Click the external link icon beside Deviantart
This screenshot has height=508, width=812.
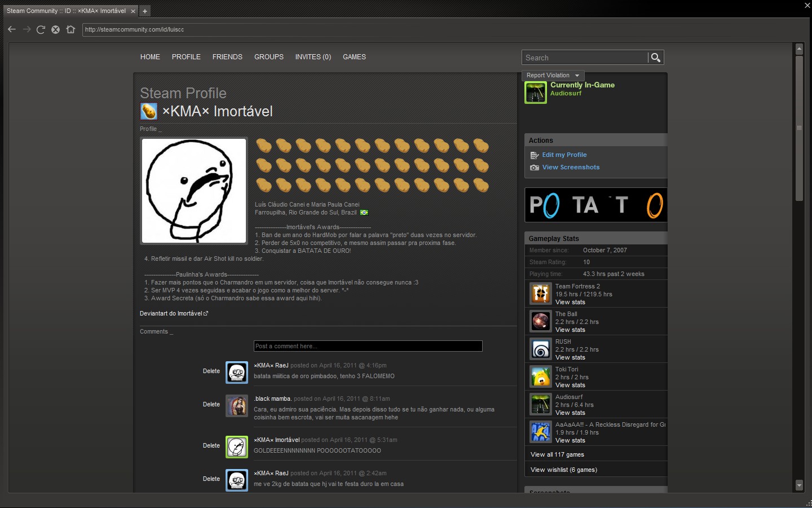coord(206,313)
